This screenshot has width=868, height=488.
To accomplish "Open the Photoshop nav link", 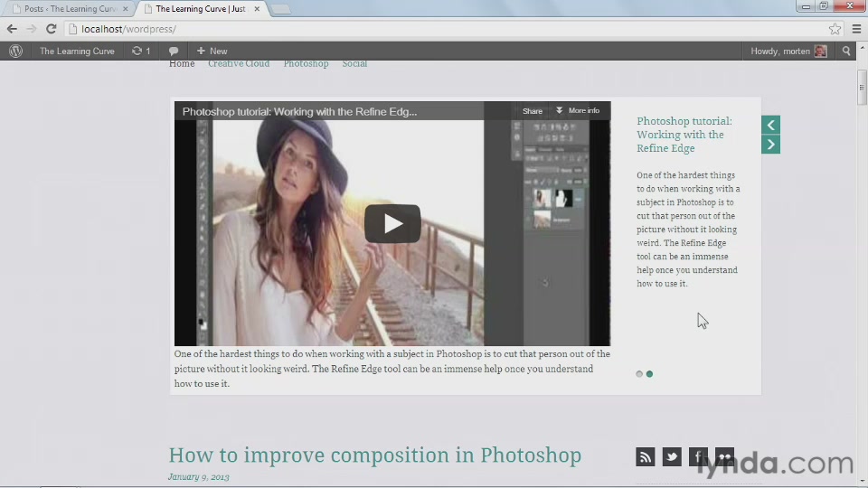I will [307, 63].
